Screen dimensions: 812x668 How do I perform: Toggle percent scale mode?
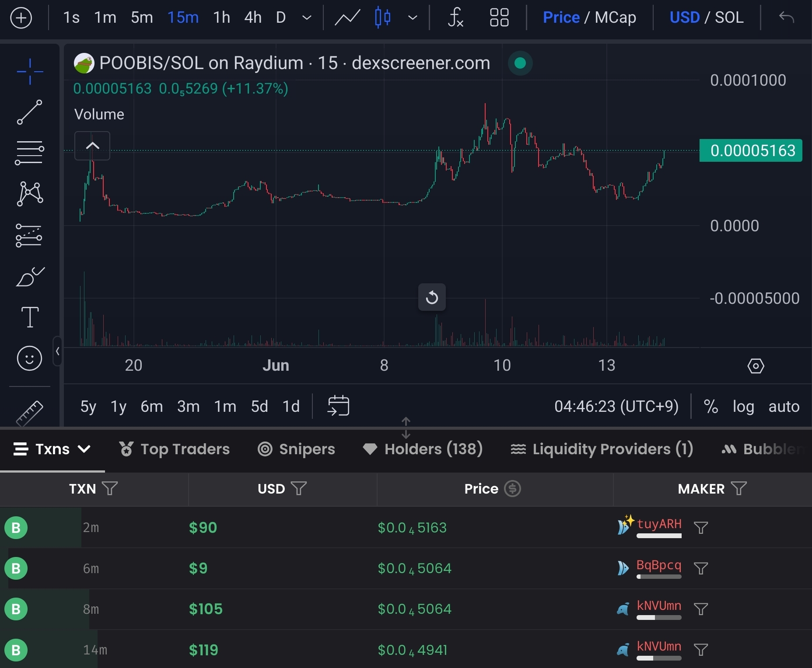coord(711,407)
